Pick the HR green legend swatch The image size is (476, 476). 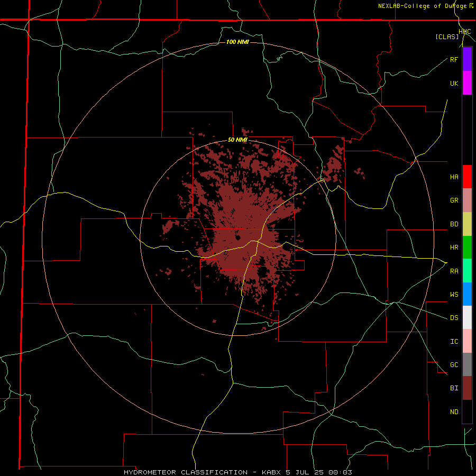[467, 248]
